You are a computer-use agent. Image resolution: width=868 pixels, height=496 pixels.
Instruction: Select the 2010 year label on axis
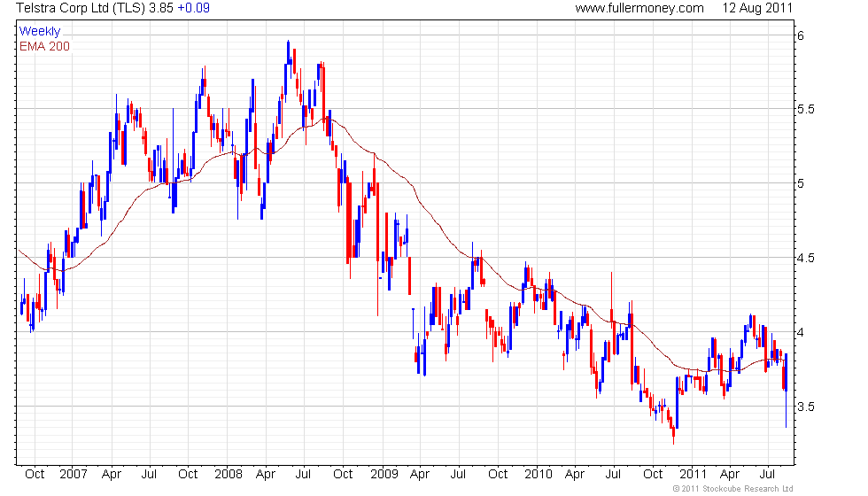539,475
